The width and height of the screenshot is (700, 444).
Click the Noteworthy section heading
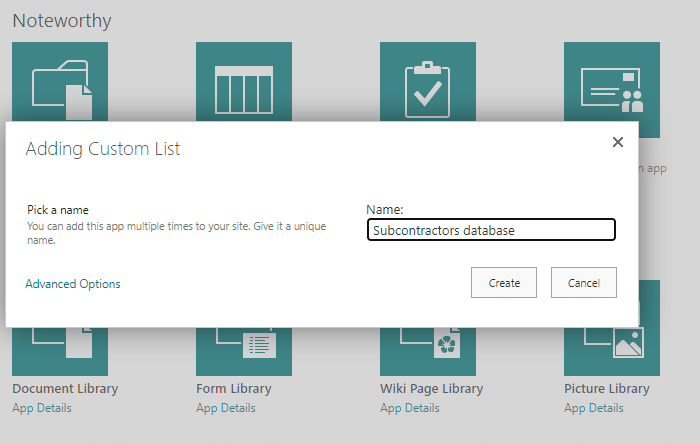tap(62, 21)
